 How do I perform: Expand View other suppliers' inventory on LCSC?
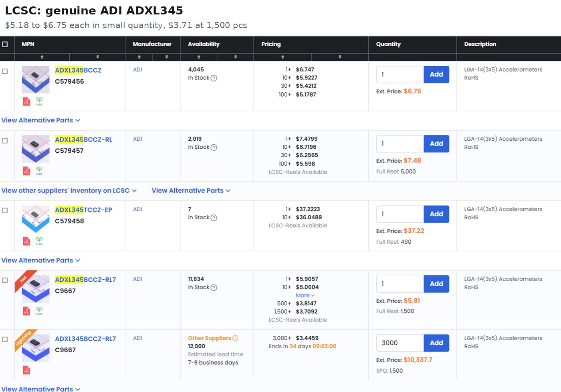pos(69,190)
